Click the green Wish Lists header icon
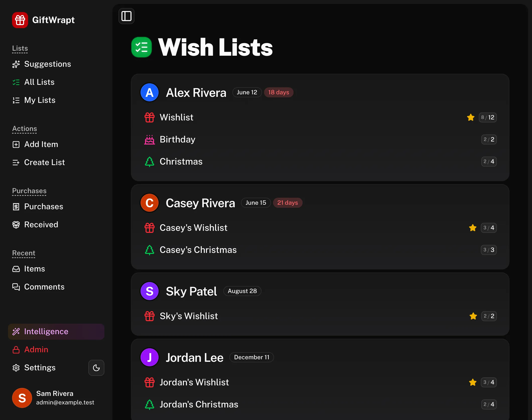This screenshot has height=420, width=532. pyautogui.click(x=142, y=47)
